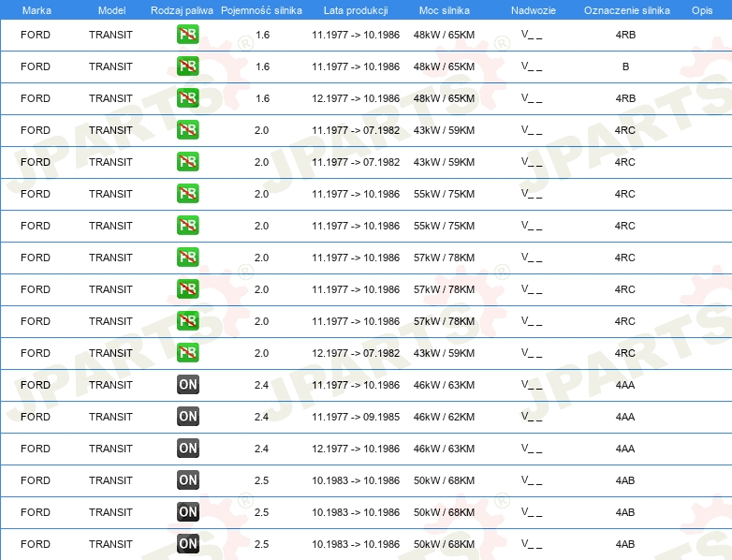Screen dimensions: 732x560
Task: Click the Opis column header
Action: tap(702, 10)
